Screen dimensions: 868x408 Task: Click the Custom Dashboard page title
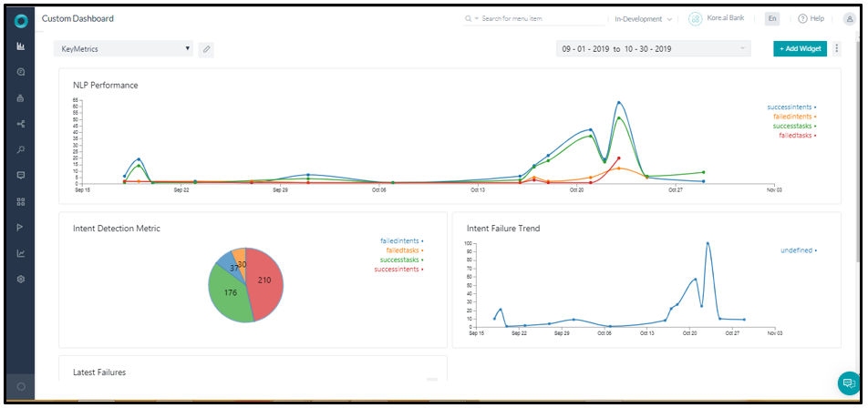click(78, 19)
